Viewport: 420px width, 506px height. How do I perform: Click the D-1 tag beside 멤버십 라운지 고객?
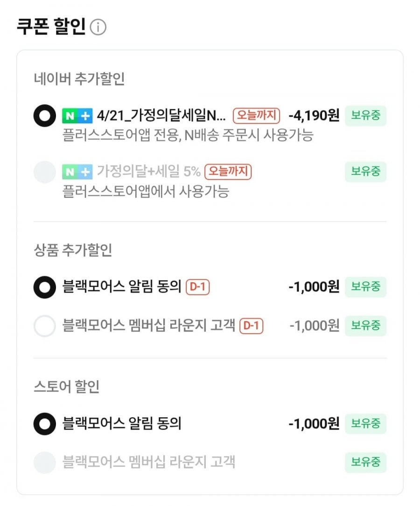pyautogui.click(x=252, y=326)
